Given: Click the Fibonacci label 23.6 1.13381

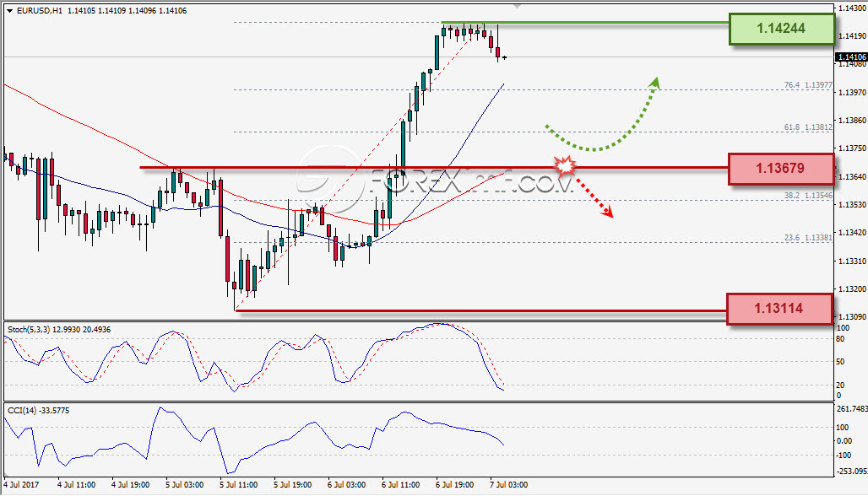Looking at the screenshot, I should tap(808, 238).
